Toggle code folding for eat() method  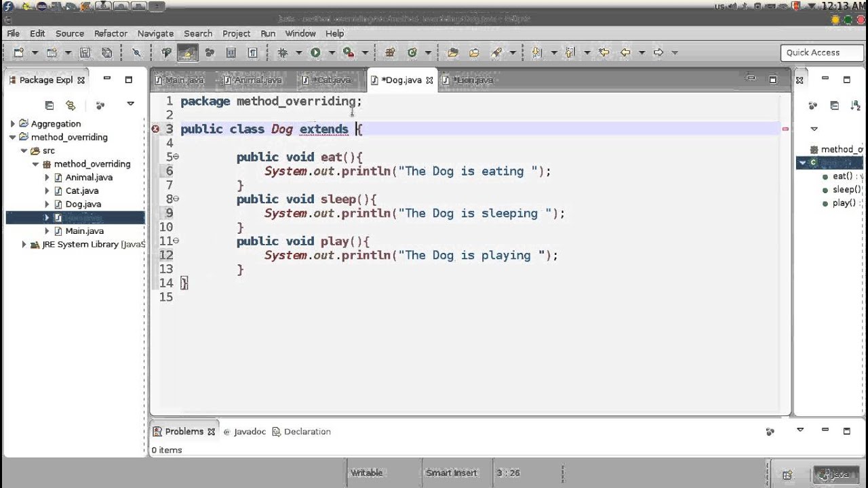coord(176,157)
